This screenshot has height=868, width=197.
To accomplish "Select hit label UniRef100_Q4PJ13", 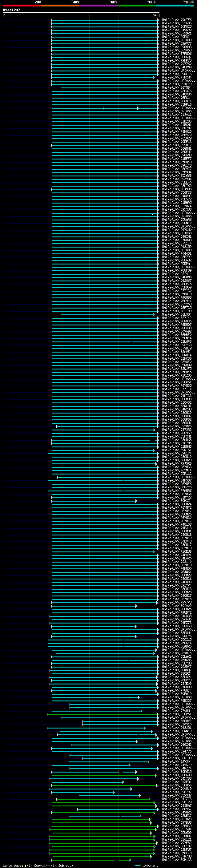I will 177,528.
